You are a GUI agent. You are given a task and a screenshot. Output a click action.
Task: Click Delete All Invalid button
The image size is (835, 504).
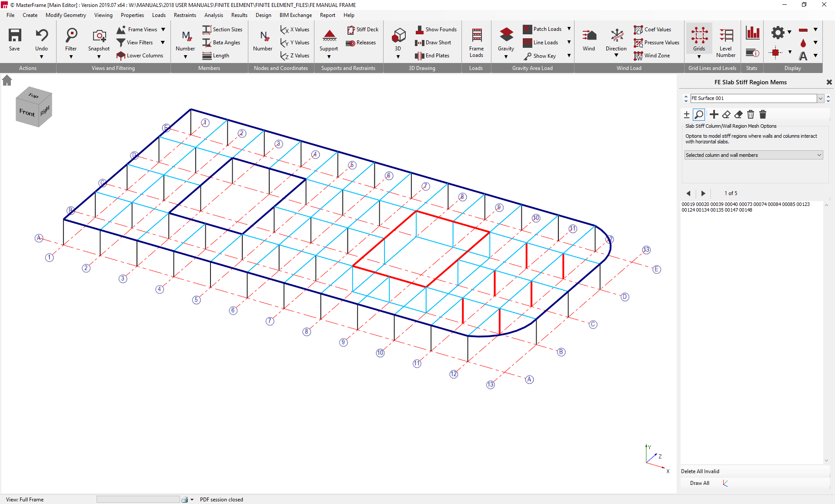tap(700, 471)
